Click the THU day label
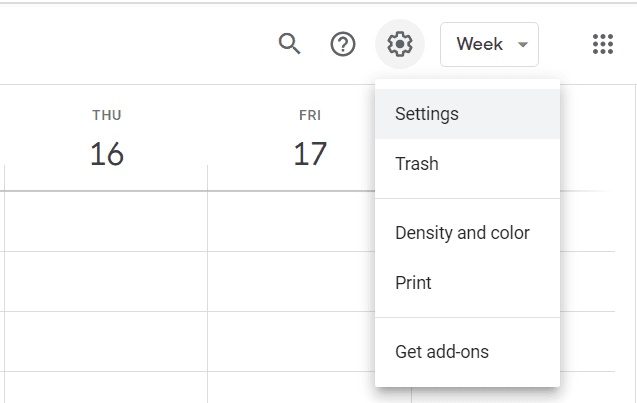 tap(106, 116)
